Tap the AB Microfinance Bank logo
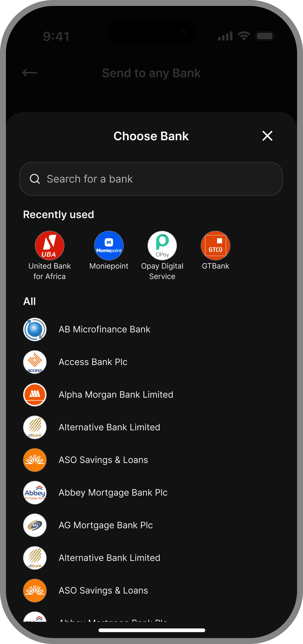 [35, 329]
